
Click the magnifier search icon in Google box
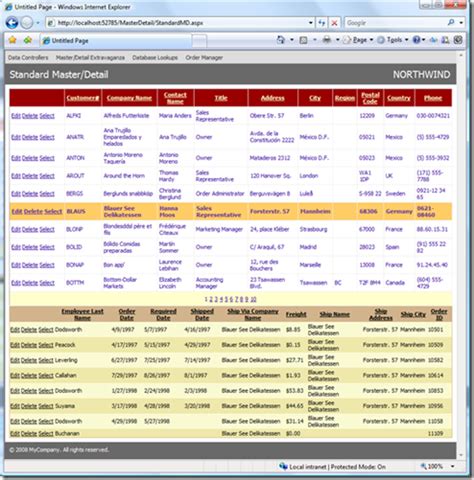(x=451, y=23)
